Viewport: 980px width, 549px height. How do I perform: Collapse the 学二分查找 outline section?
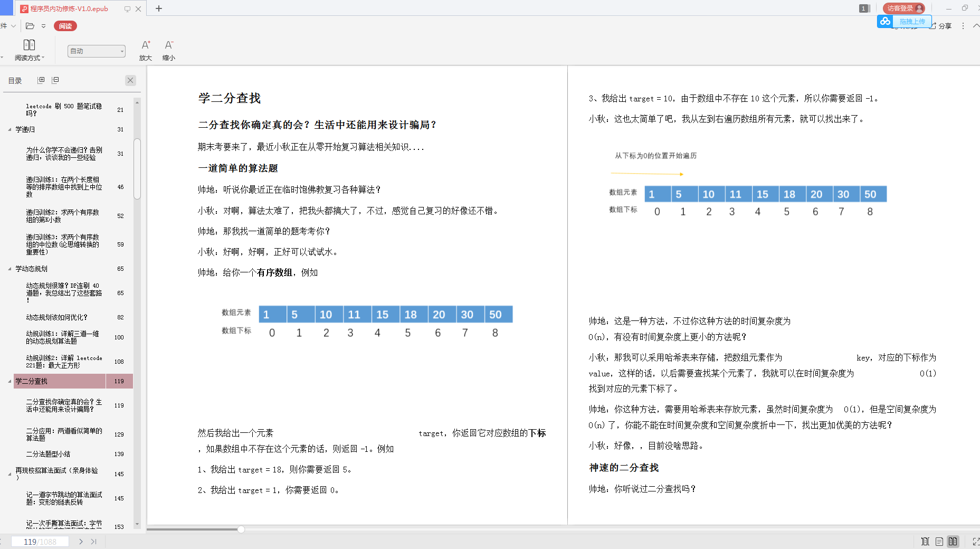9,381
